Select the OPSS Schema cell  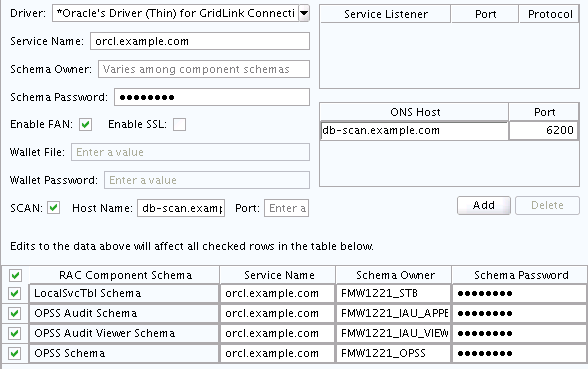coord(124,353)
